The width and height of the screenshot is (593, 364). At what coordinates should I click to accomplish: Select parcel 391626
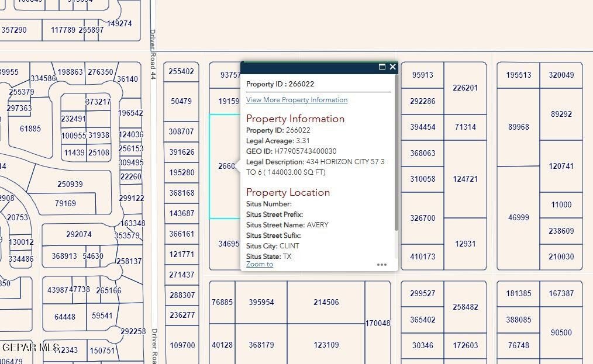[x=181, y=152]
